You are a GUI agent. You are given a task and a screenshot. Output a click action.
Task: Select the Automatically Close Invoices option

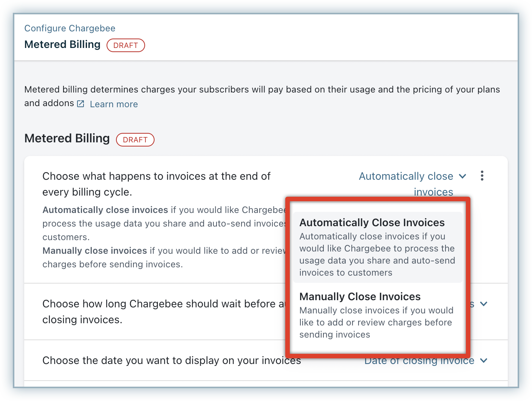point(377,247)
